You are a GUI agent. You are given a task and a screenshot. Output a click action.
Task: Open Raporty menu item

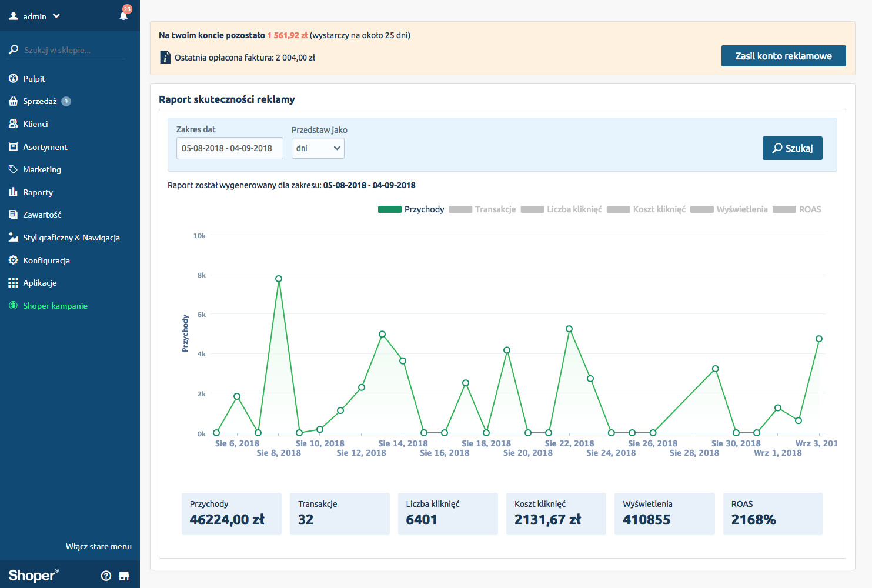coord(38,192)
